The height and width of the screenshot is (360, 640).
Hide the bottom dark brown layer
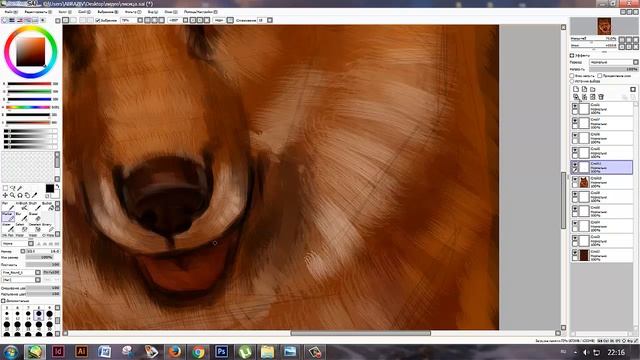click(575, 253)
